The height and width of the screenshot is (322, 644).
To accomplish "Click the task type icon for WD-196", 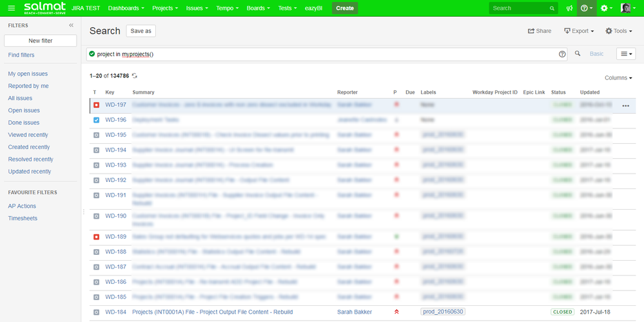I will click(96, 120).
